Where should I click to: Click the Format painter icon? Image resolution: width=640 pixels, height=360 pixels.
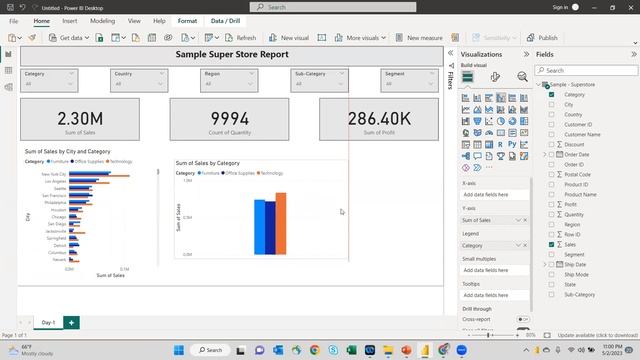[x=32, y=38]
